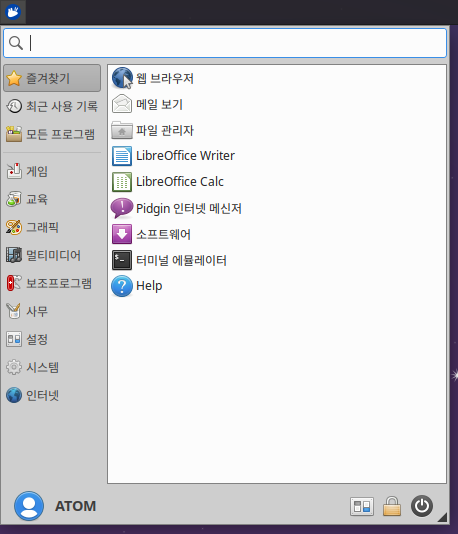
Task: Click the power log out button
Action: coord(422,506)
